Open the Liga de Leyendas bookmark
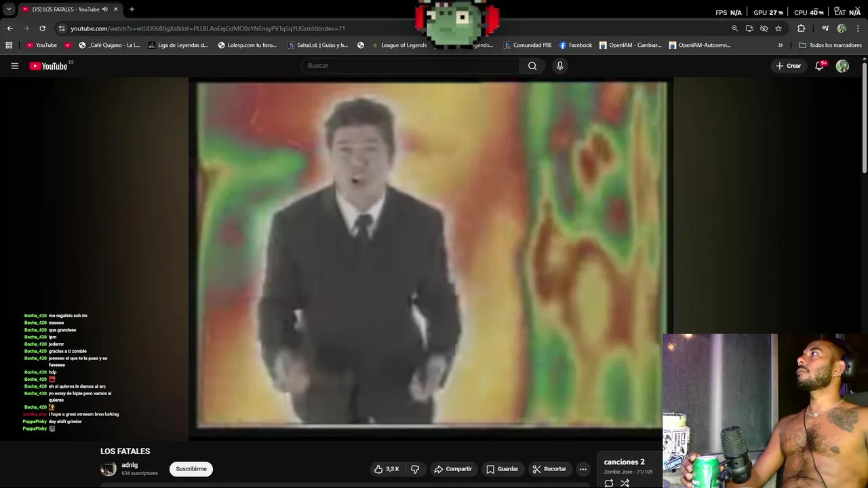The height and width of the screenshot is (488, 868). click(x=178, y=45)
